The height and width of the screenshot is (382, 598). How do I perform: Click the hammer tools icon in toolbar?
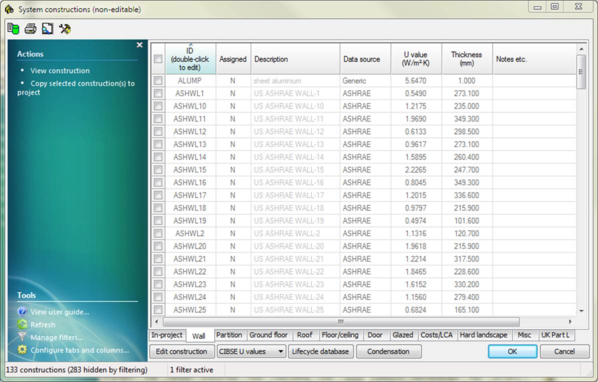click(64, 29)
